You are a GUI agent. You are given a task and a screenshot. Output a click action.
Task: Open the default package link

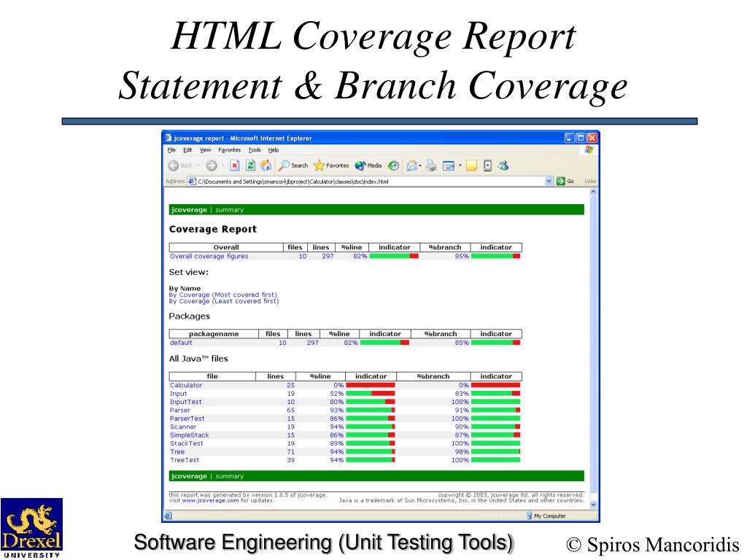pyautogui.click(x=181, y=343)
